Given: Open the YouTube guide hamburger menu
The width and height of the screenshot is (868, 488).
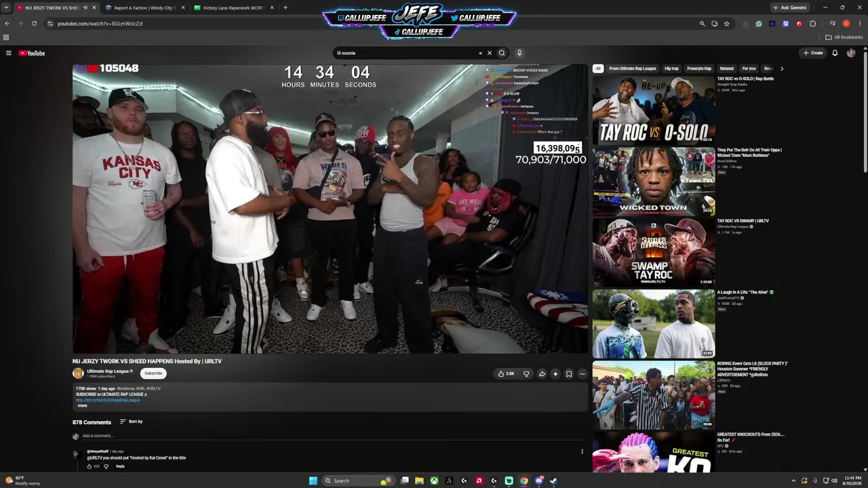Looking at the screenshot, I should coord(9,53).
